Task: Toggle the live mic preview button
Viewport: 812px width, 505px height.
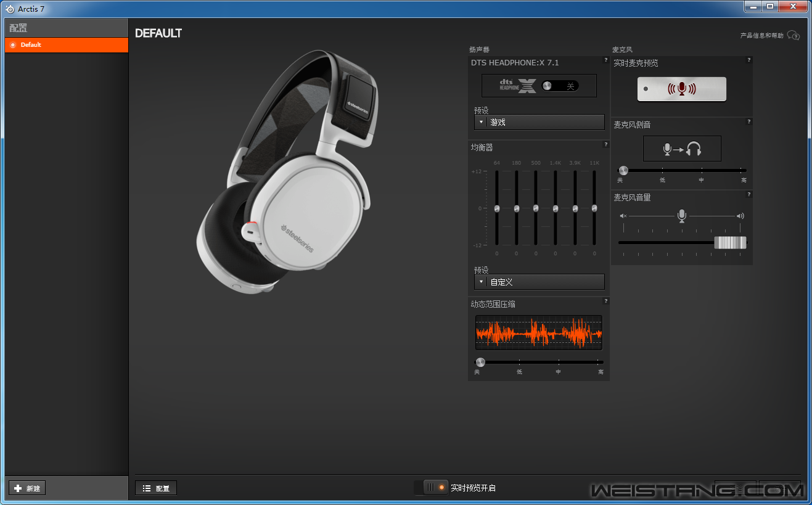Action: tap(682, 89)
